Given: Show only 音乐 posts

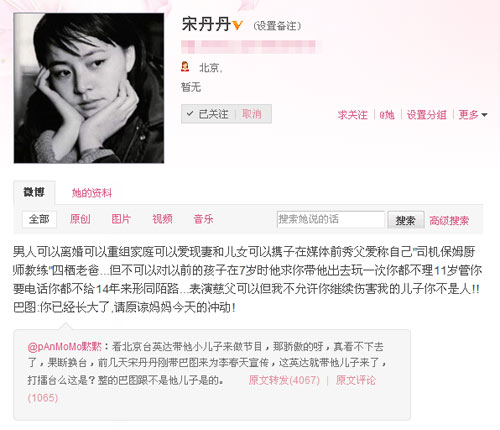Looking at the screenshot, I should pyautogui.click(x=203, y=219).
